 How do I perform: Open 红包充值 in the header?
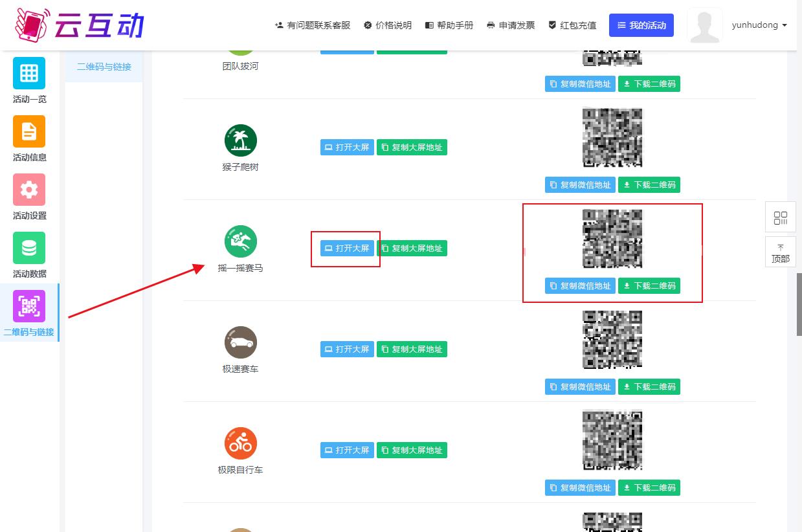tap(572, 25)
